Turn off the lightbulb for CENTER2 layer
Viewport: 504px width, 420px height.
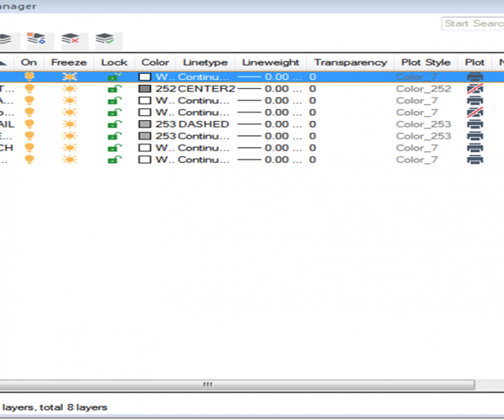tap(29, 88)
